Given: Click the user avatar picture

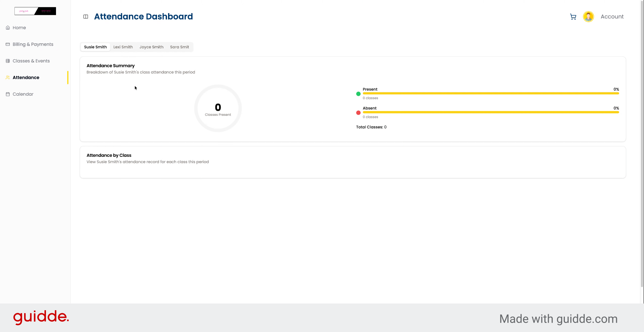Looking at the screenshot, I should [x=588, y=16].
